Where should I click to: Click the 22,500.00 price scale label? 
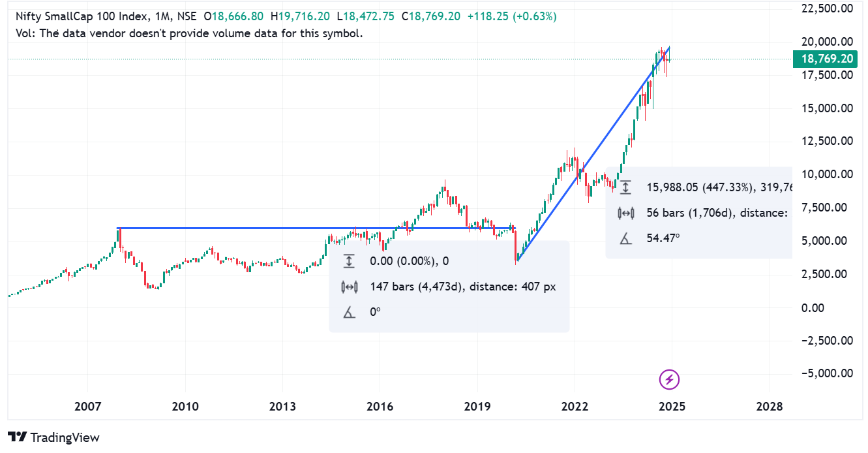[827, 8]
